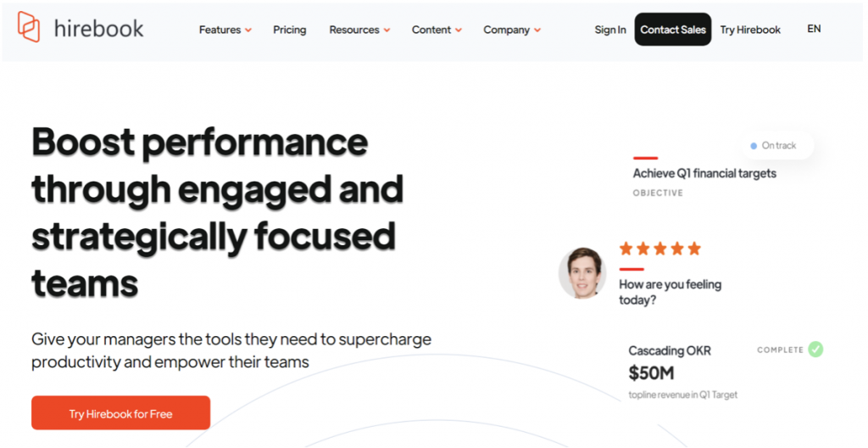
Task: Click the Cascading OKR card title
Action: tap(670, 350)
